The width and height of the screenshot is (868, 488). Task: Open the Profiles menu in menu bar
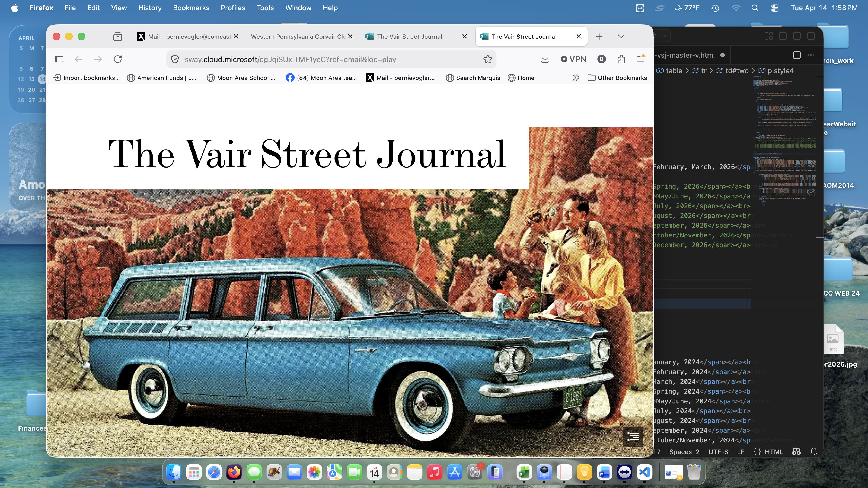tap(233, 8)
